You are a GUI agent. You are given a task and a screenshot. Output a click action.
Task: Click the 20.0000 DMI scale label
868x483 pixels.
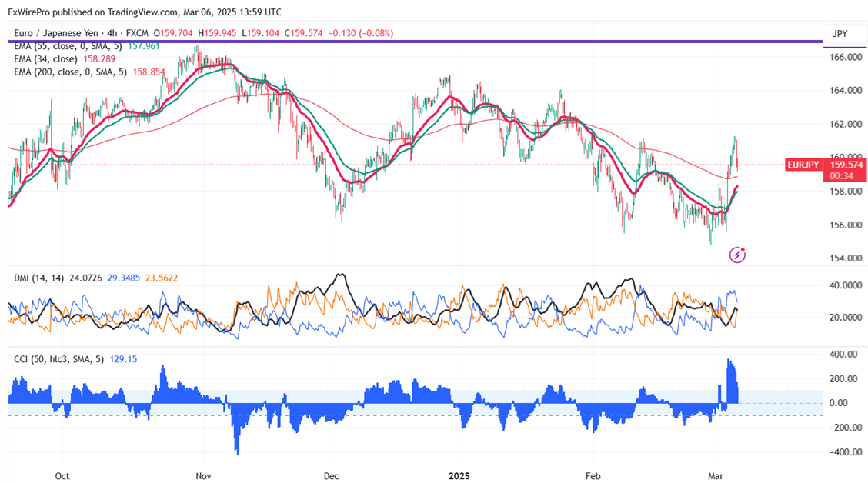pyautogui.click(x=846, y=318)
